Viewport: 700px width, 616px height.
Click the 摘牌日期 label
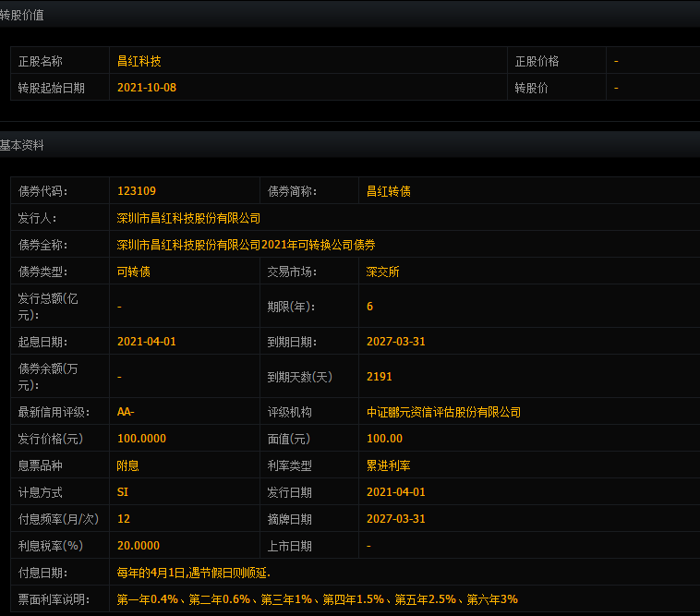click(289, 519)
